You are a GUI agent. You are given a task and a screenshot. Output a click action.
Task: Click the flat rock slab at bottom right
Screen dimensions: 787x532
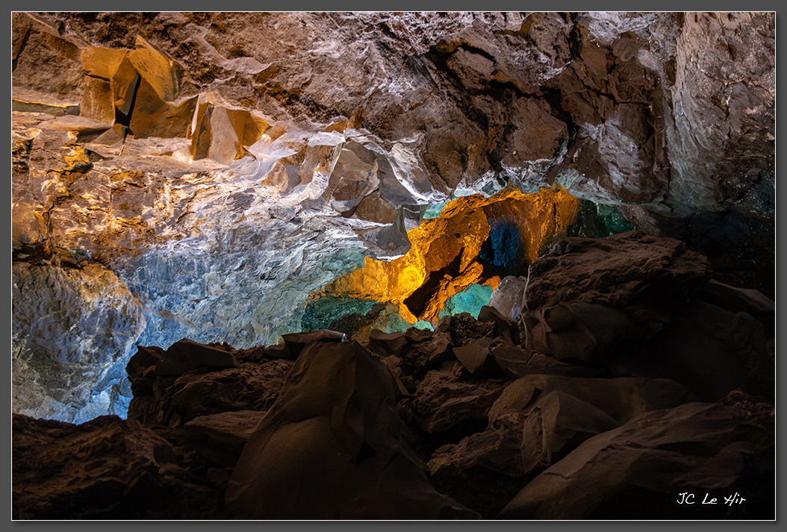coord(642,463)
